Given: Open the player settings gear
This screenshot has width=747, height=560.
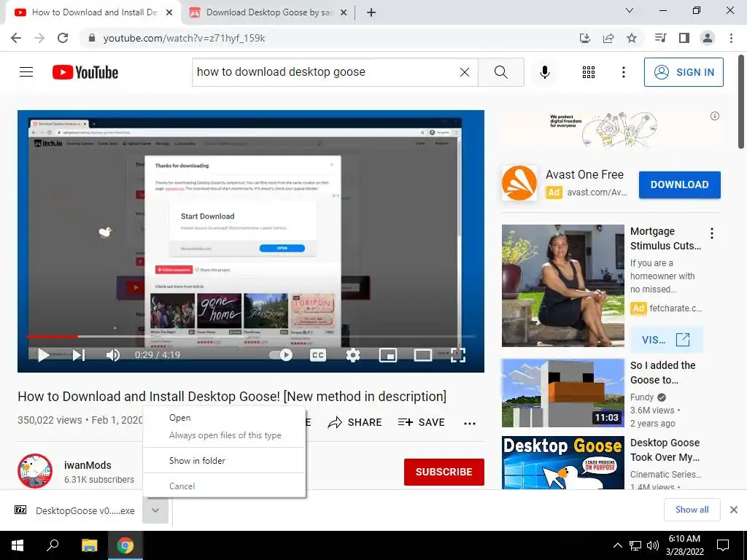Looking at the screenshot, I should (x=353, y=355).
